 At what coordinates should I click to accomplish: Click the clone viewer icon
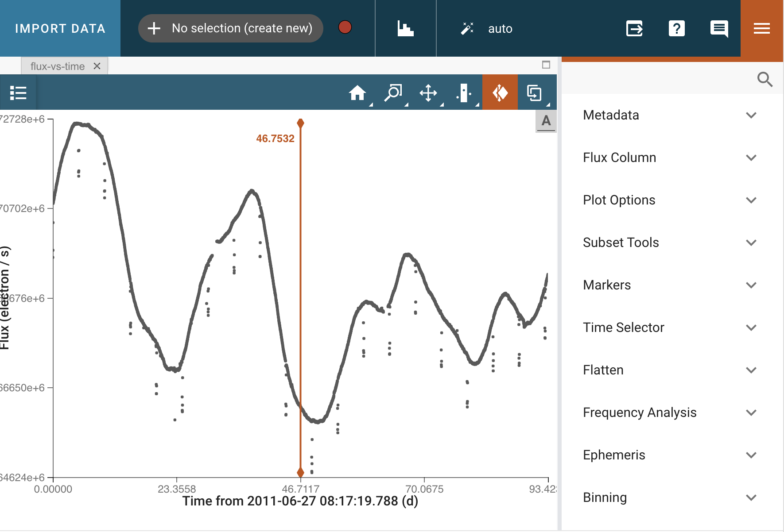(535, 93)
